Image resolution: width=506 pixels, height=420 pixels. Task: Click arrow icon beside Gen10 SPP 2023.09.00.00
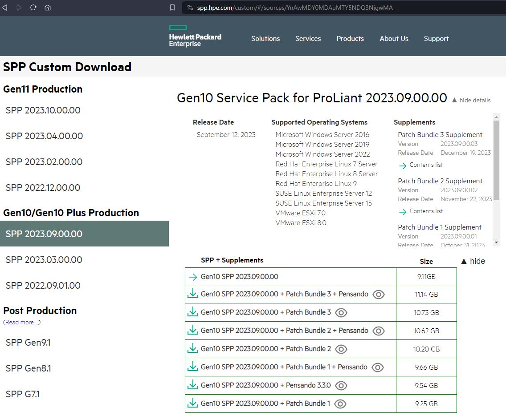click(193, 277)
